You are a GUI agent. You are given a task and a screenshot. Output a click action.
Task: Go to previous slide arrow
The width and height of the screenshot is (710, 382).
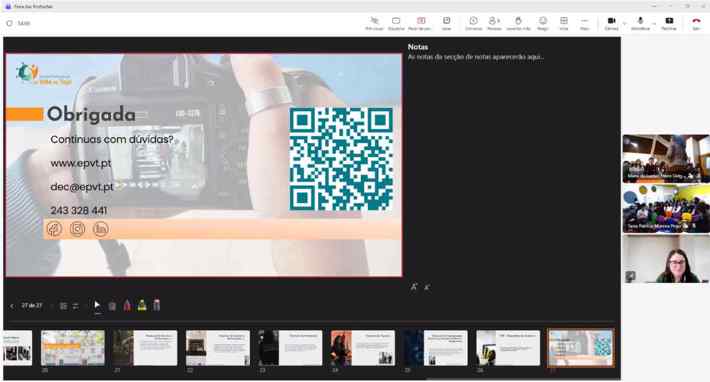12,306
